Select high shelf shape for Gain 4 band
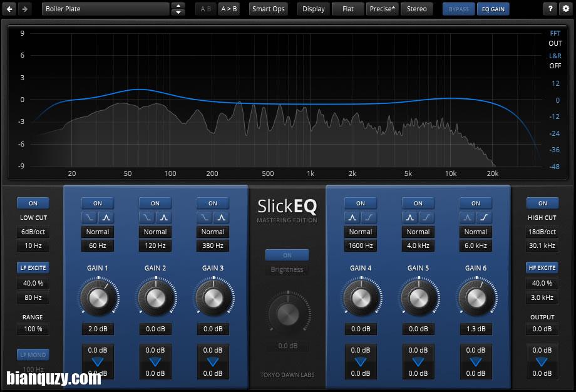The image size is (576, 392). point(369,217)
